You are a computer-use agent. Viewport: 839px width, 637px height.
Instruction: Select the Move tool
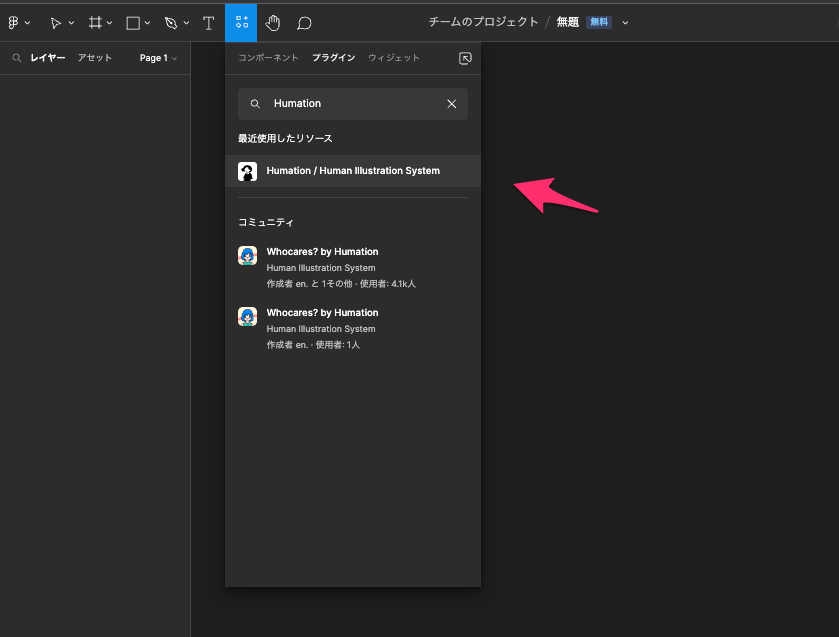click(x=56, y=22)
